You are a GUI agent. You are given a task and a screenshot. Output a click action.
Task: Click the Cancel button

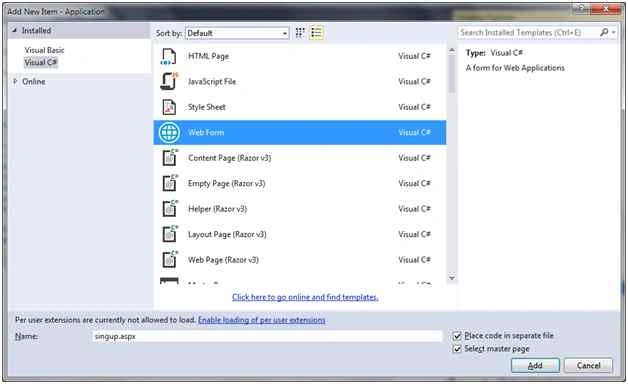(x=588, y=365)
